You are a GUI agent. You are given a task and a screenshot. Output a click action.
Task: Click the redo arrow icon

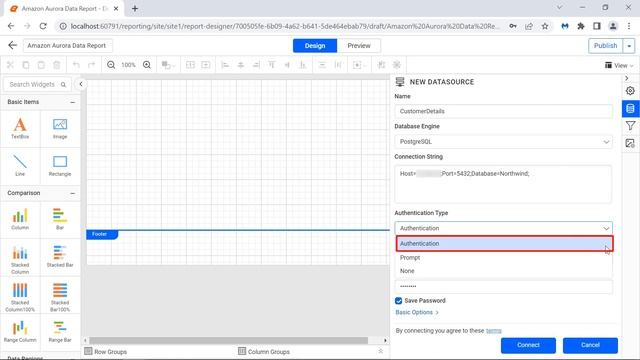pos(91,65)
